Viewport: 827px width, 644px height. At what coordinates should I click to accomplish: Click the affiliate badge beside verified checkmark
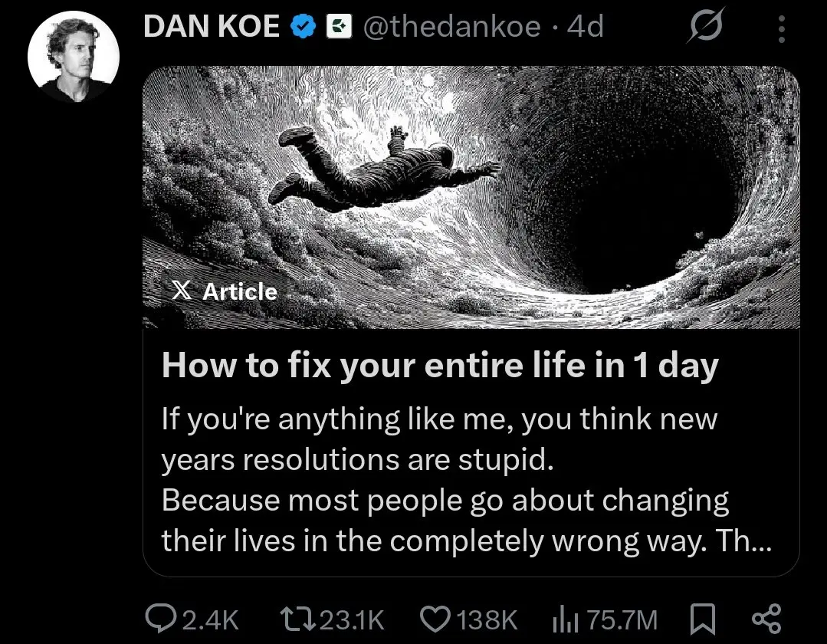(x=339, y=27)
